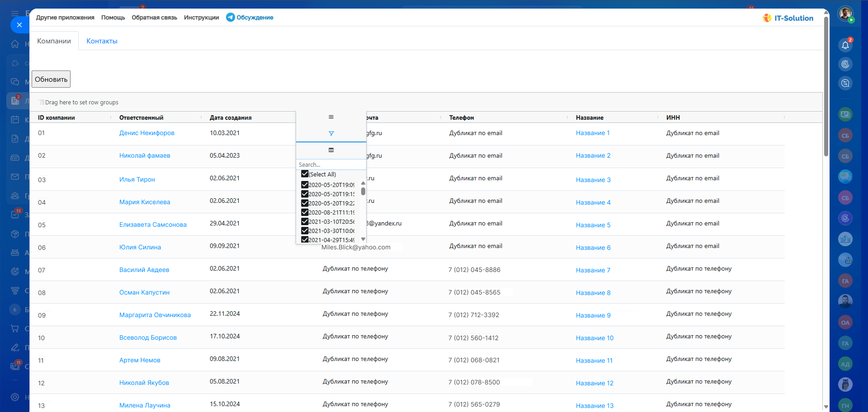Open the shopping cart icon in sidebar
Screen dimensions: 868x412
click(x=15, y=328)
